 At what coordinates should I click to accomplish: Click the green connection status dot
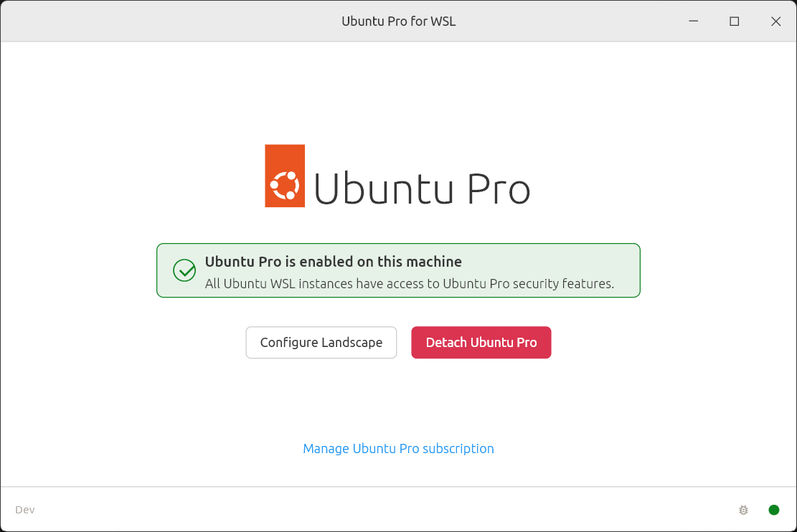774,510
